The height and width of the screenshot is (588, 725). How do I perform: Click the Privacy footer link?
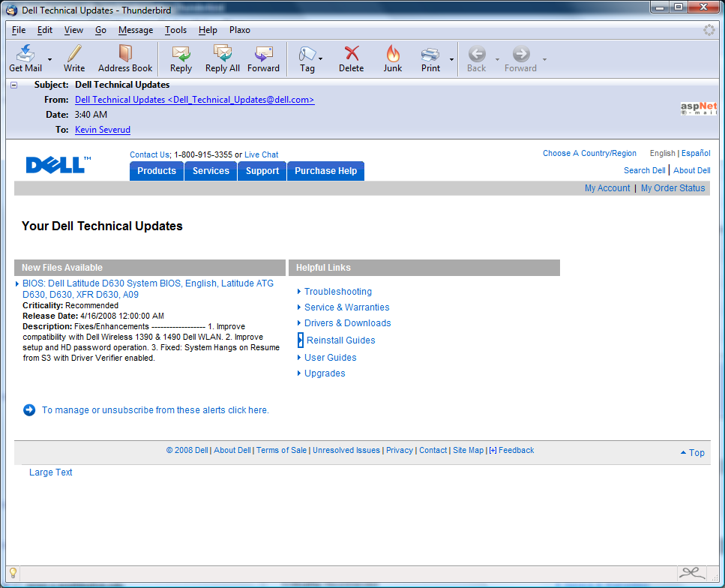(400, 450)
